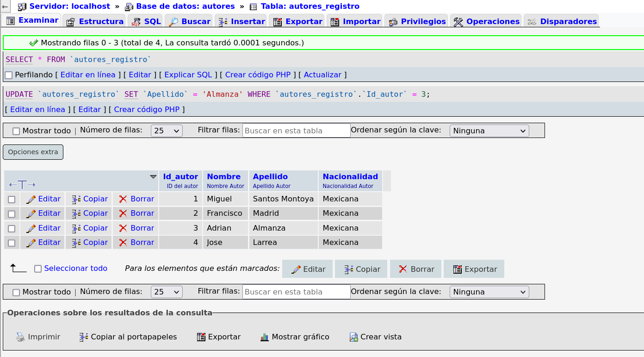Click the top Filtrar filas search field
This screenshot has width=644, height=357.
(296, 131)
